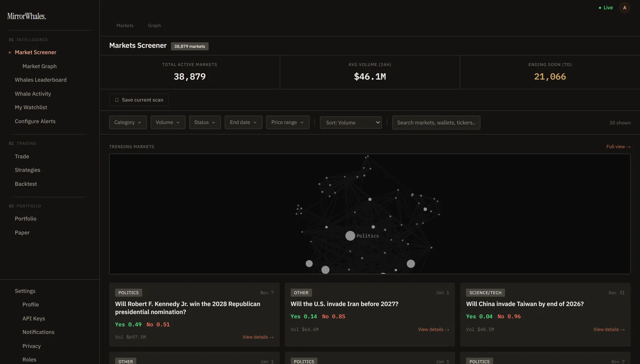
Task: Open the Category filter dropdown
Action: coord(128,122)
